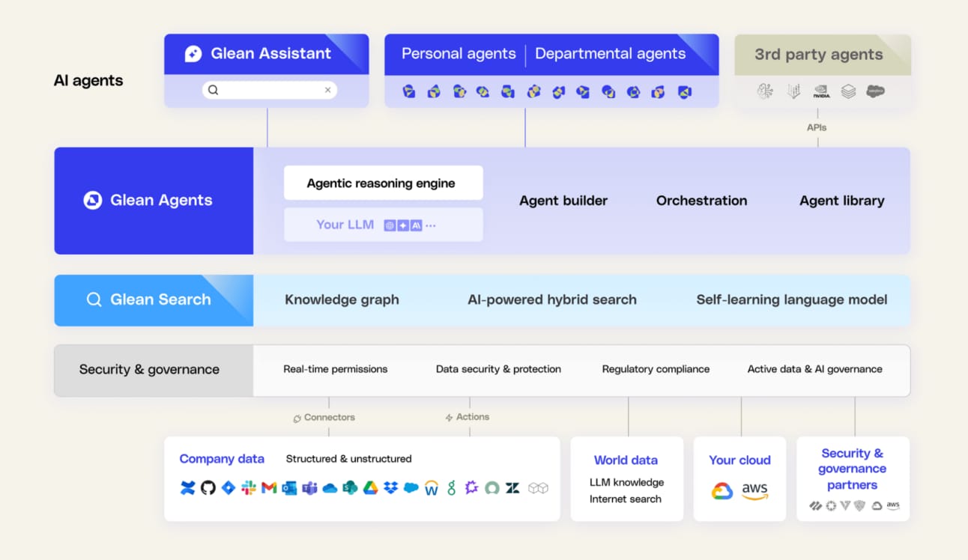Clear the Glean Assistant search with the X
This screenshot has height=560, width=968.
327,90
